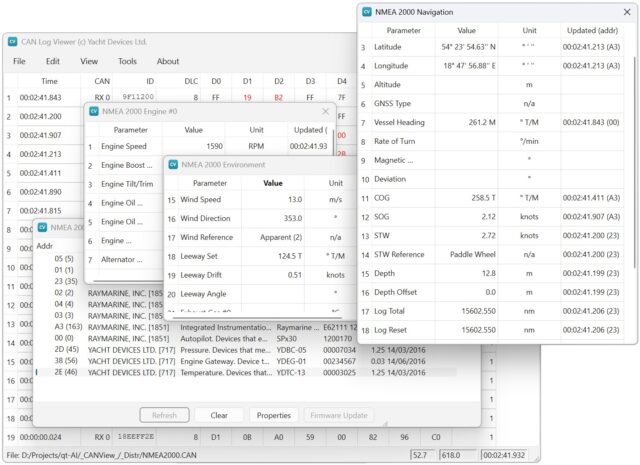Close the NMEA 2000 Engine #0 window
The width and height of the screenshot is (640, 465).
click(x=325, y=111)
